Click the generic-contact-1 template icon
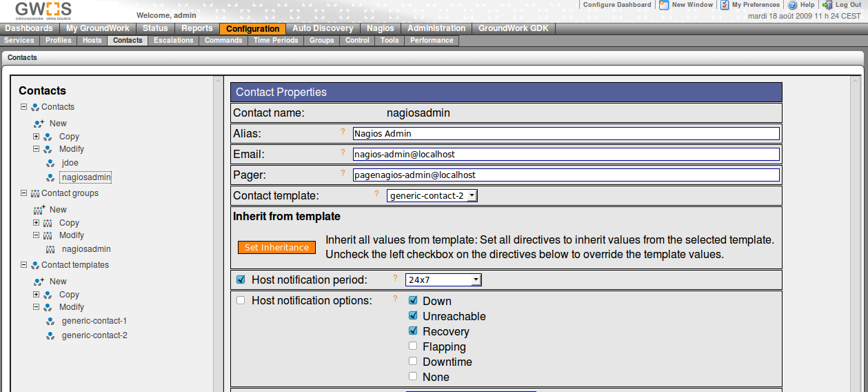Image resolution: width=868 pixels, height=392 pixels. (x=50, y=322)
